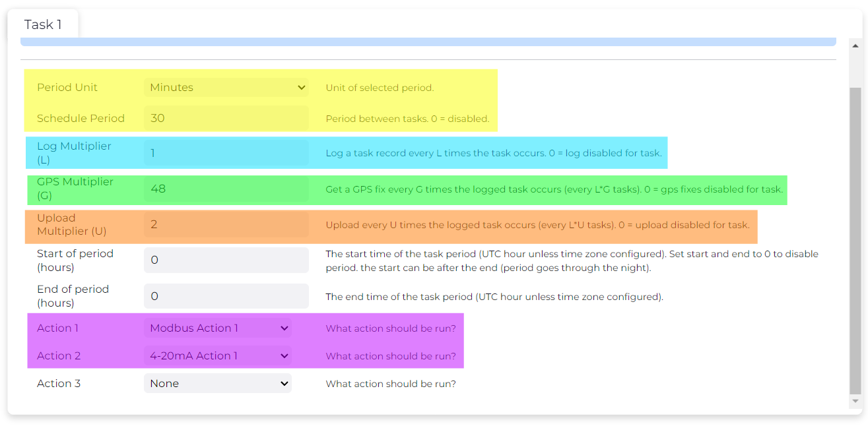Click the Action 3 label text
The height and width of the screenshot is (426, 868).
coord(59,383)
